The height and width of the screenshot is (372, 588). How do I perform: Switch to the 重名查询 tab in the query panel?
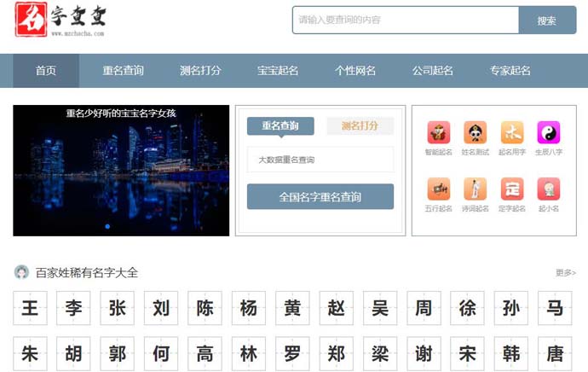click(280, 125)
